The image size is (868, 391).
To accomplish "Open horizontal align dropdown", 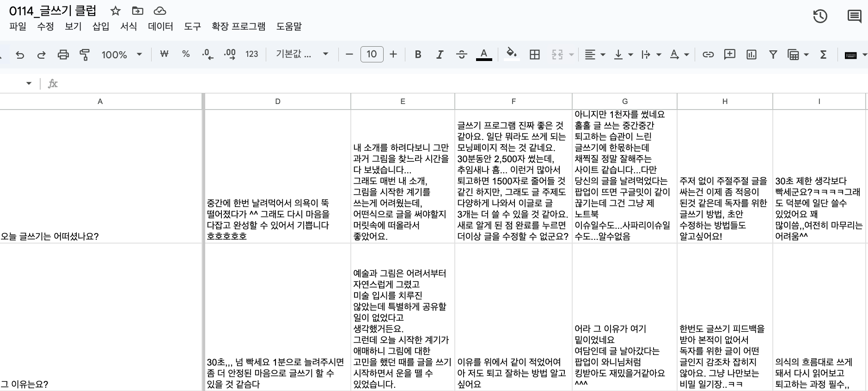I will coord(594,55).
